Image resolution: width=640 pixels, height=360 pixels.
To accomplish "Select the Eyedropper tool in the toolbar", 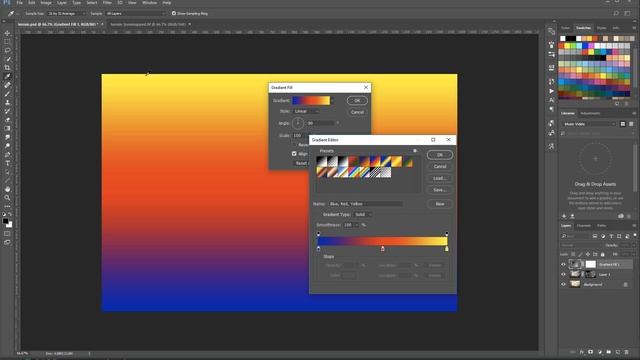I will (7, 76).
